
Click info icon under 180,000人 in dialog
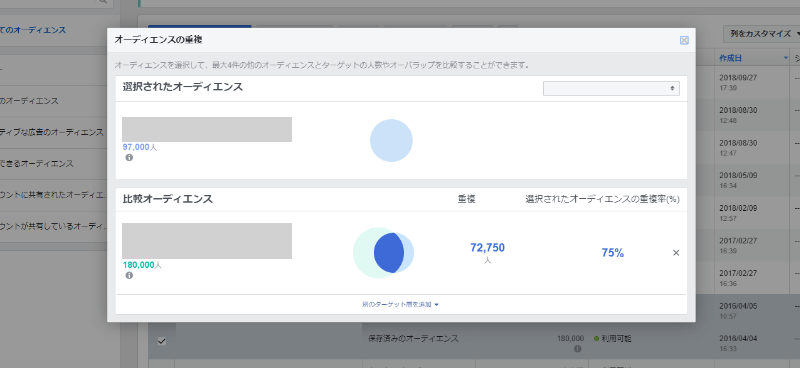(x=129, y=276)
